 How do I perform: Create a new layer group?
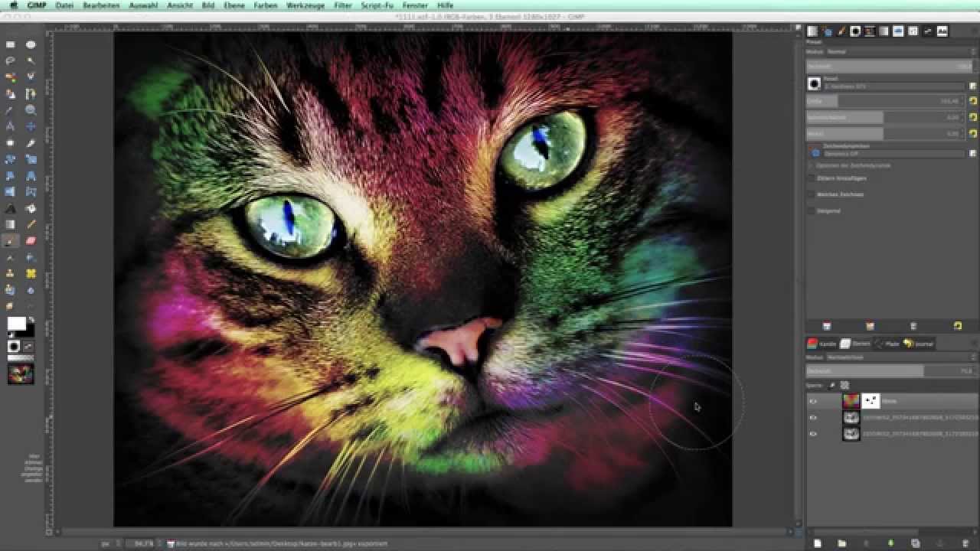841,543
